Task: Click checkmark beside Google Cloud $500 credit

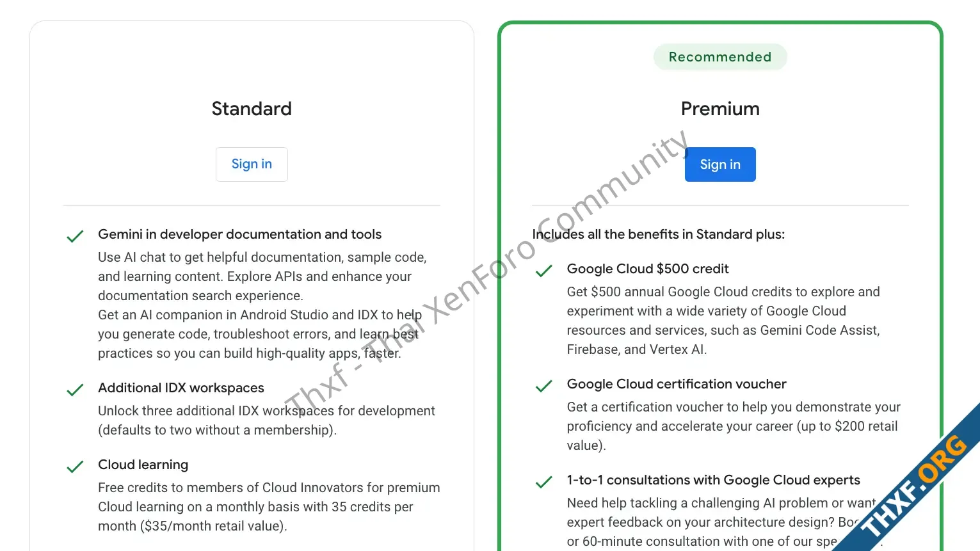Action: coord(544,271)
